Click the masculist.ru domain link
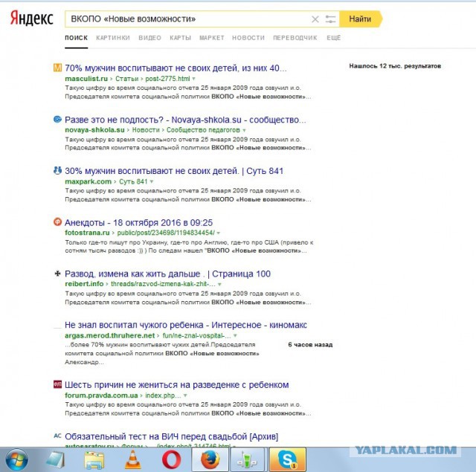Viewport: 476px width, 472px height. (86, 79)
